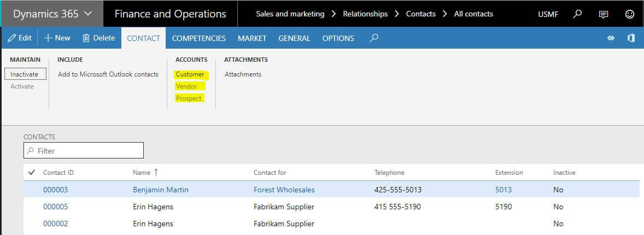Viewport: 644px width, 235px height.
Task: Open contact ID 000005
Action: coord(55,207)
